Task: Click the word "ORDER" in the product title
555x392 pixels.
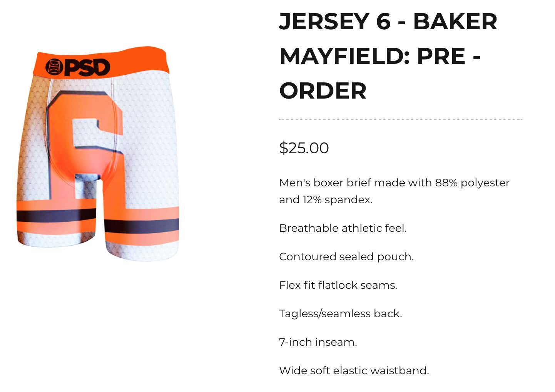Action: point(323,91)
